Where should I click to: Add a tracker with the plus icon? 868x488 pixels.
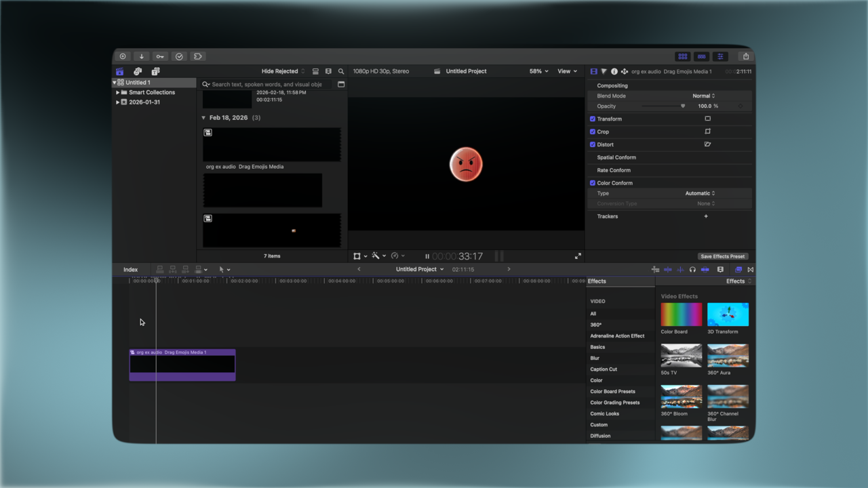(706, 216)
